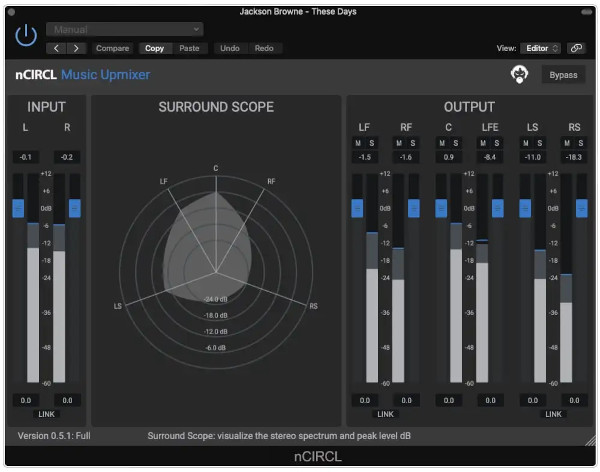Reset RF peak readout -1.6
The width and height of the screenshot is (600, 472).
[x=406, y=157]
